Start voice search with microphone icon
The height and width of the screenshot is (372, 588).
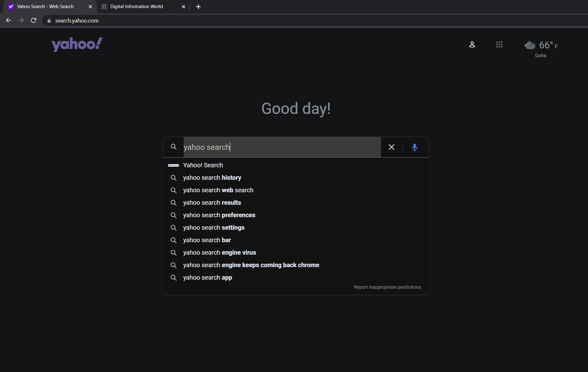[414, 147]
